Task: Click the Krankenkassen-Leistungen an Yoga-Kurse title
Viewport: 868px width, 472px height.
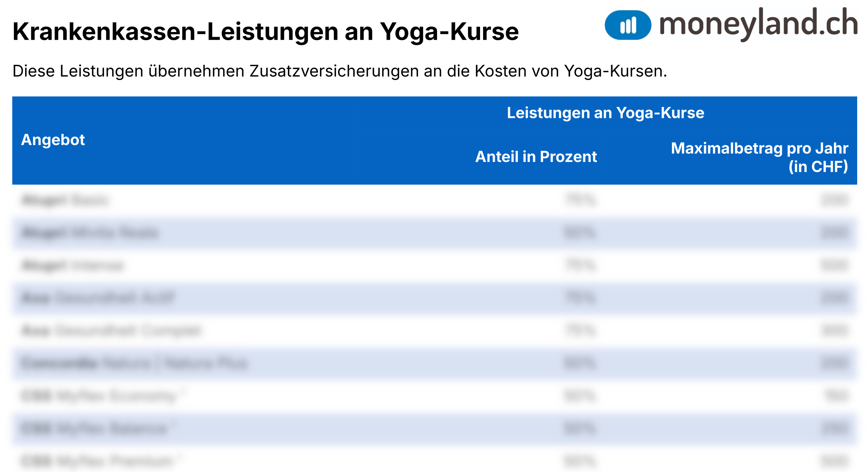Action: (x=265, y=31)
